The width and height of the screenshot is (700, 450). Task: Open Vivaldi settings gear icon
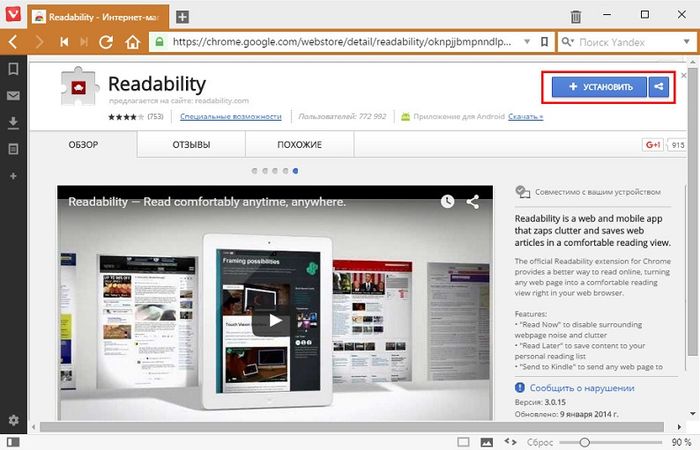tap(13, 419)
